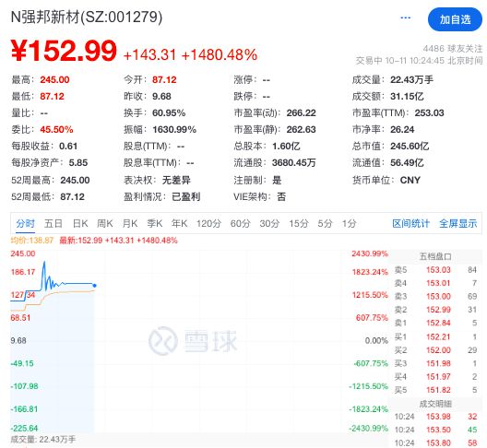The height and width of the screenshot is (448, 487).
Task: Open 区间统计 range statistics link
Action: tap(411, 223)
